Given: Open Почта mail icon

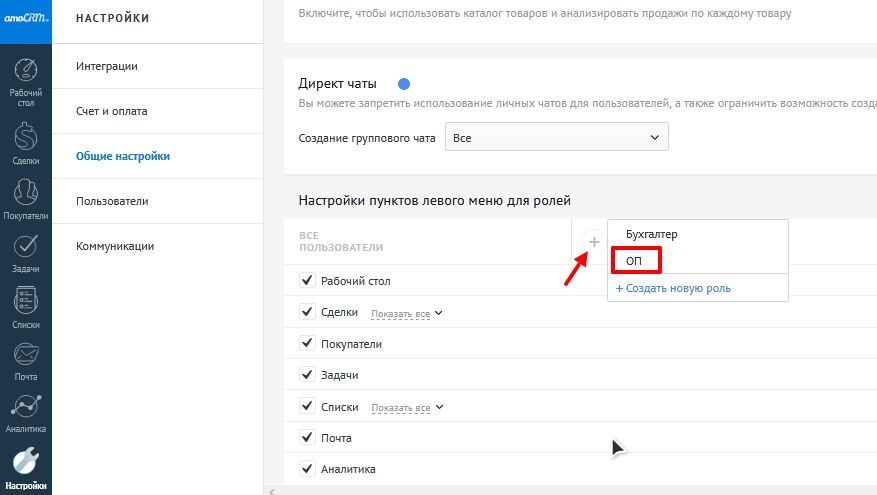Looking at the screenshot, I should [x=26, y=360].
